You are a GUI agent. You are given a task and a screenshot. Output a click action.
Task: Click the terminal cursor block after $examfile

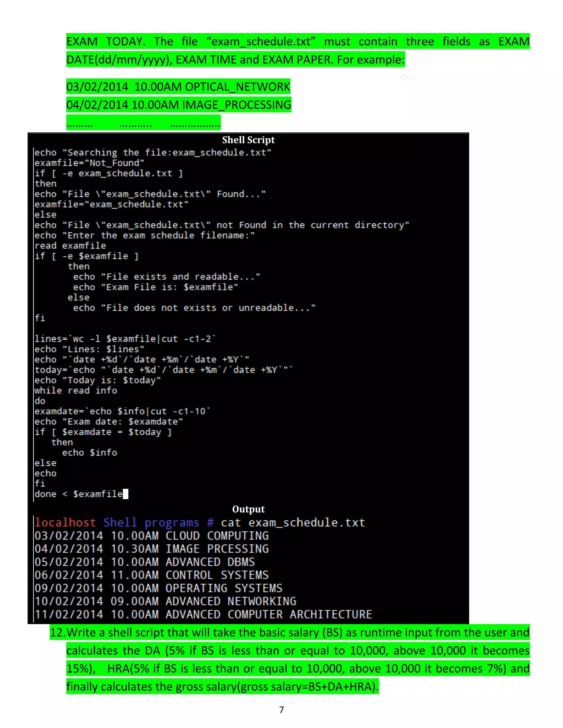(x=125, y=494)
